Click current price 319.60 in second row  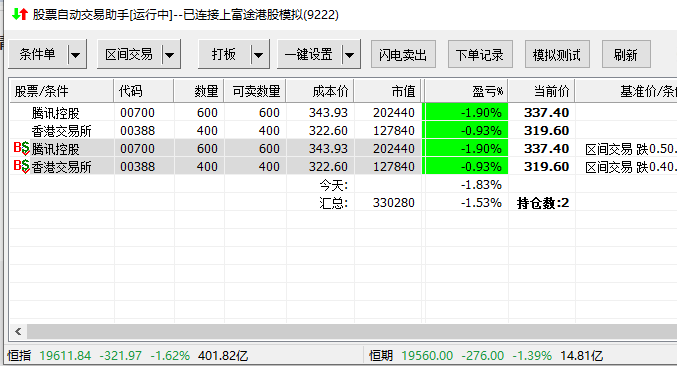[x=547, y=130]
